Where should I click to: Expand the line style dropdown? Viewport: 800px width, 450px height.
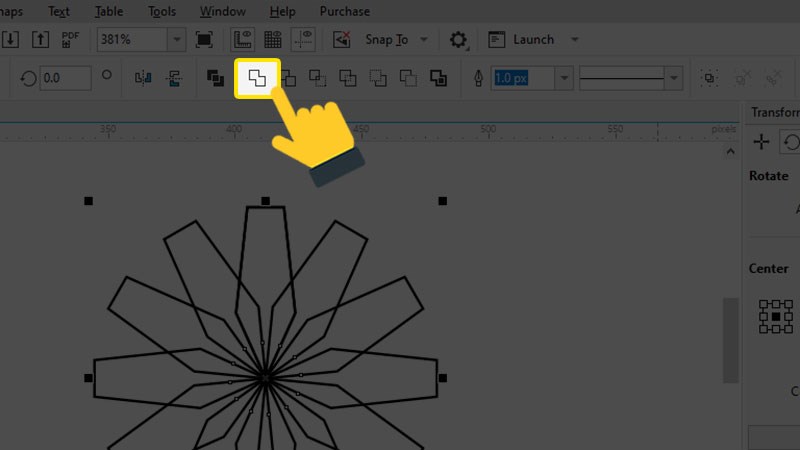pos(673,78)
